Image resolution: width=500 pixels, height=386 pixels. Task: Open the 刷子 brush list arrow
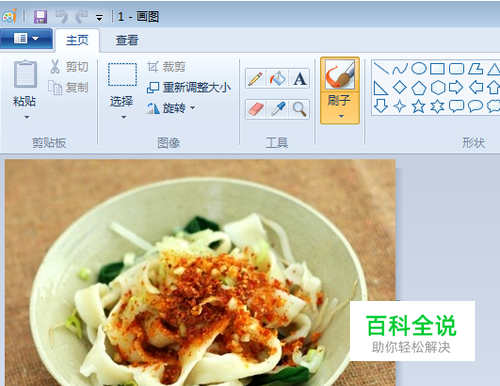pos(340,116)
